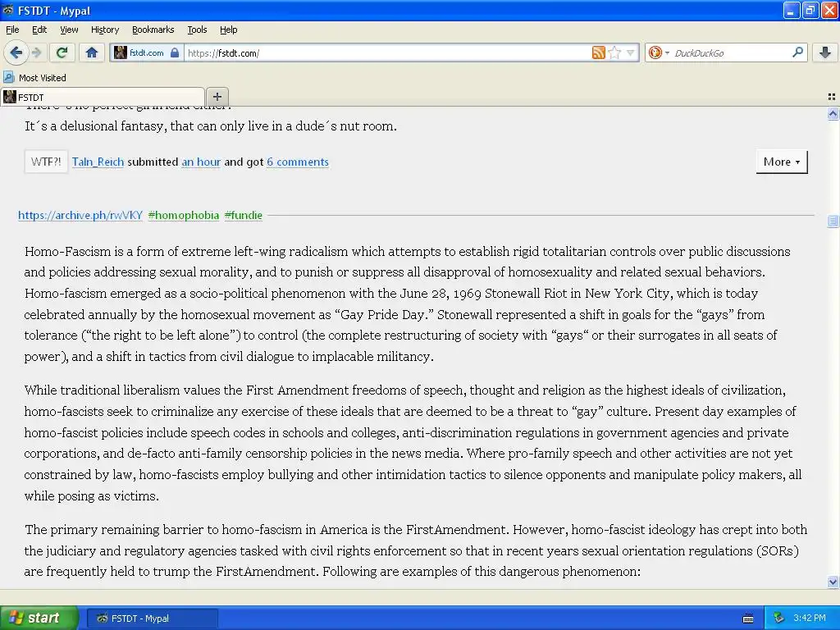The height and width of the screenshot is (630, 840).
Task: Open the list all tabs button
Action: point(832,97)
